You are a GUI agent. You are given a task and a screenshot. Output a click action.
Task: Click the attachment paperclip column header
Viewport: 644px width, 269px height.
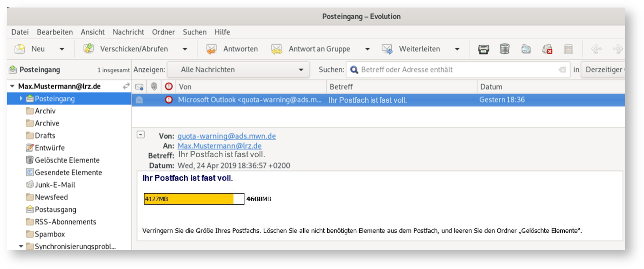(154, 87)
